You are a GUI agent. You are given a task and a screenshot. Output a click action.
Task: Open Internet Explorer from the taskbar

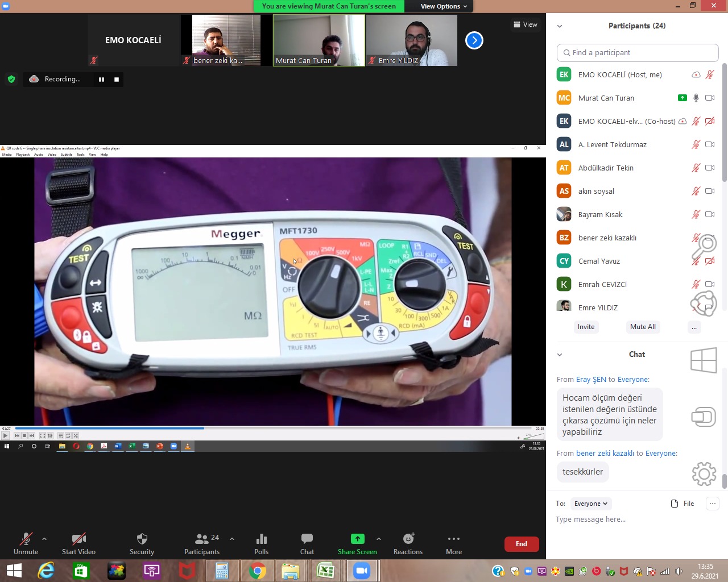[x=45, y=571]
